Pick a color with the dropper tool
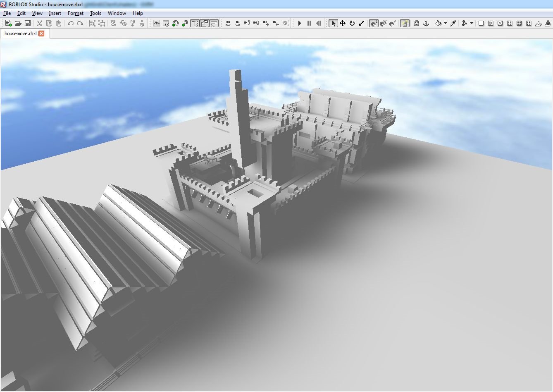The image size is (553, 392). (453, 24)
